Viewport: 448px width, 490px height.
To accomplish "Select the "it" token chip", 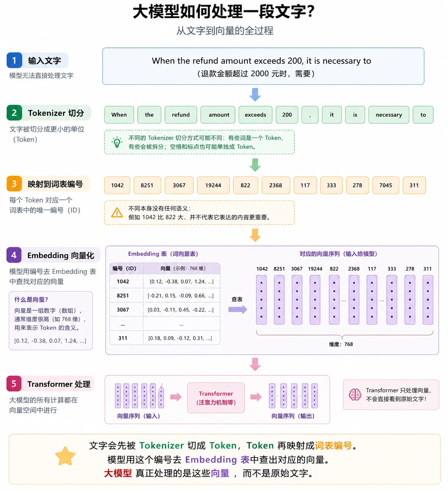I will point(332,115).
